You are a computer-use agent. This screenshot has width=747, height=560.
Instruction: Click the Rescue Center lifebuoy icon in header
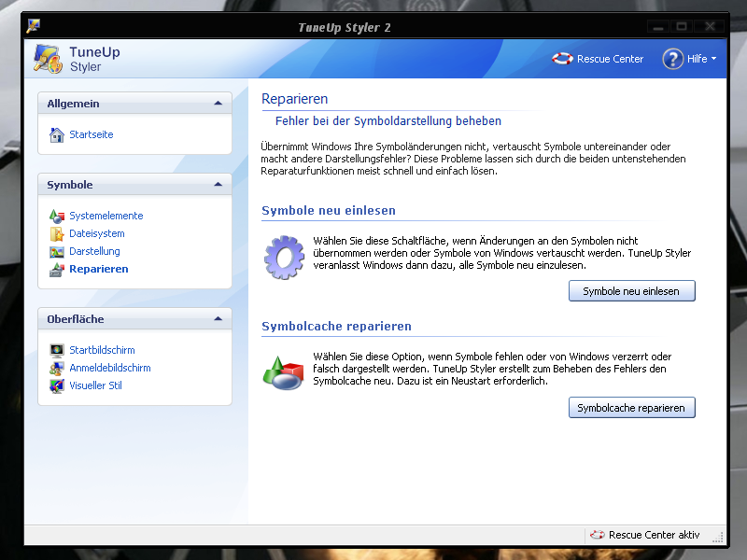click(562, 59)
